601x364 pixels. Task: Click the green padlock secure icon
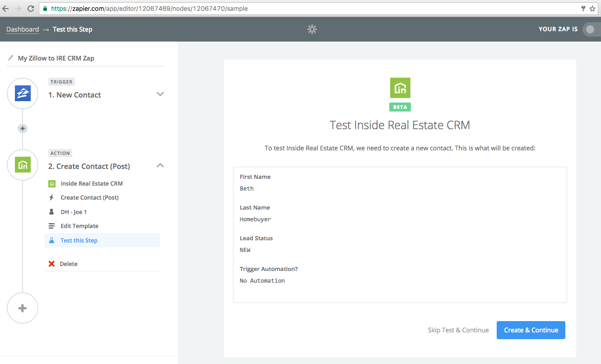[x=45, y=9]
